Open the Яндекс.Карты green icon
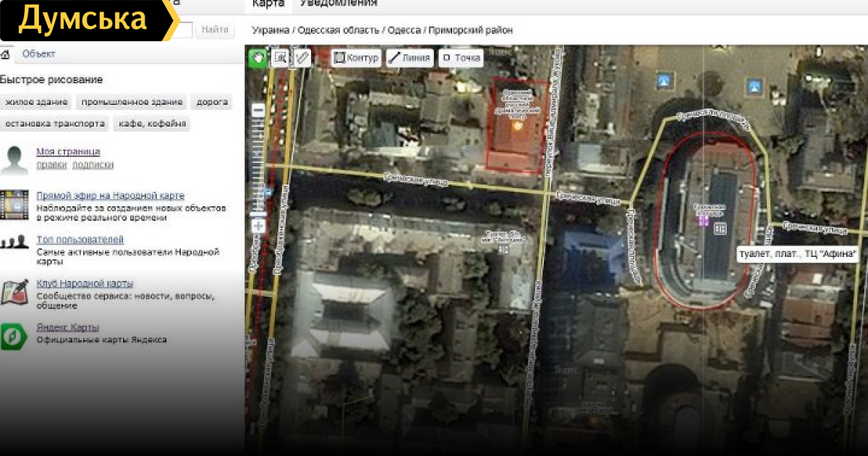This screenshot has height=456, width=868. tap(14, 336)
